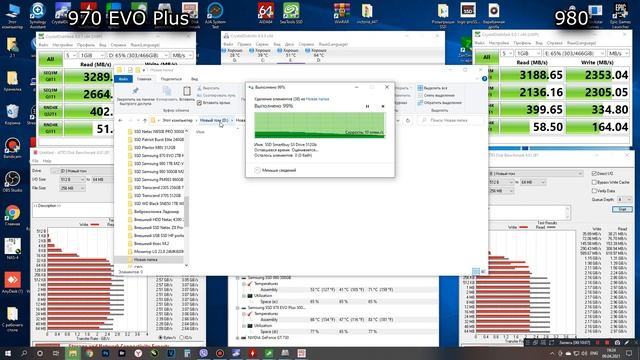Click All button in left CrystalDiskMark
This screenshot has height=360, width=640.
(51, 60)
